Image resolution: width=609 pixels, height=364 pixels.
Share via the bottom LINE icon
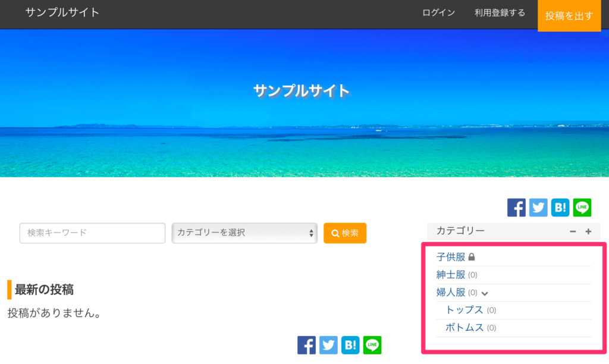372,345
